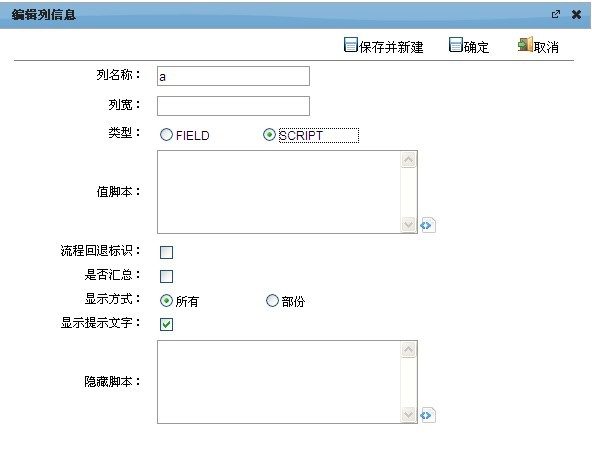The height and width of the screenshot is (468, 592).
Task: Click 值脚本 scrollbar up arrow
Action: click(x=409, y=160)
